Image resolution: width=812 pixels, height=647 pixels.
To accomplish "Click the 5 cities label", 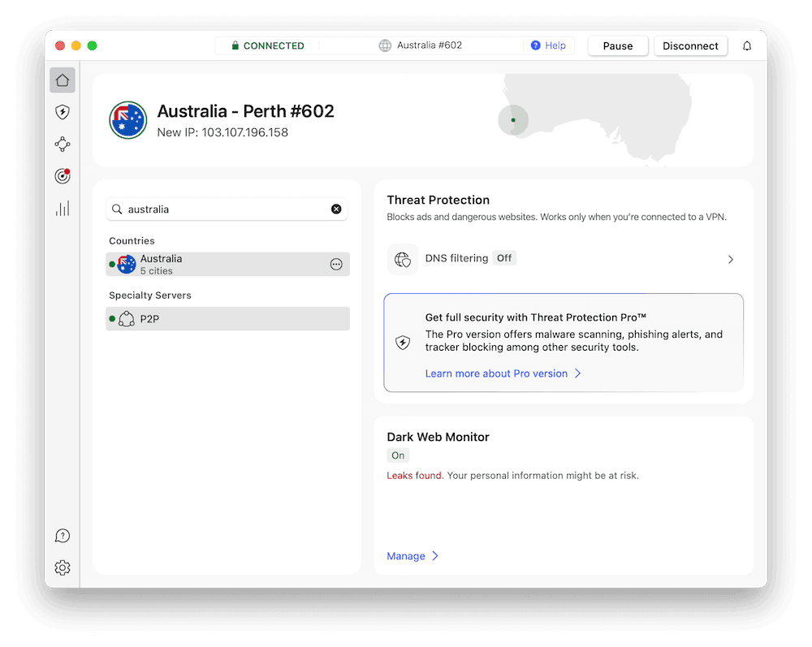I will (x=157, y=270).
